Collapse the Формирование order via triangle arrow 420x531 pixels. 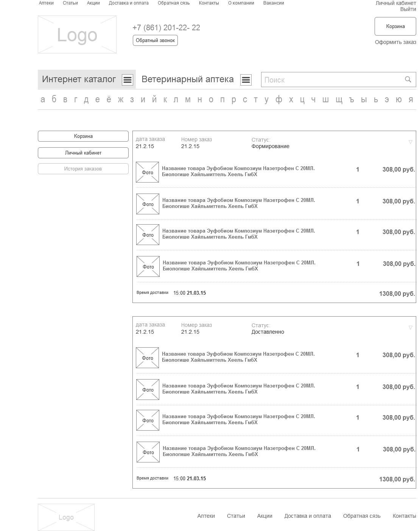[411, 142]
